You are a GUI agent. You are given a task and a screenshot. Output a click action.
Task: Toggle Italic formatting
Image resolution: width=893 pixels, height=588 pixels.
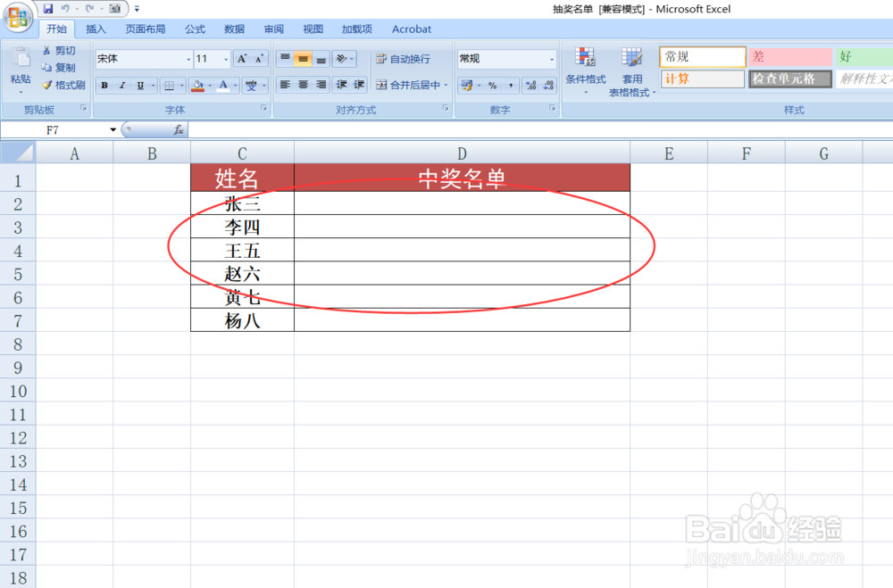pos(121,85)
